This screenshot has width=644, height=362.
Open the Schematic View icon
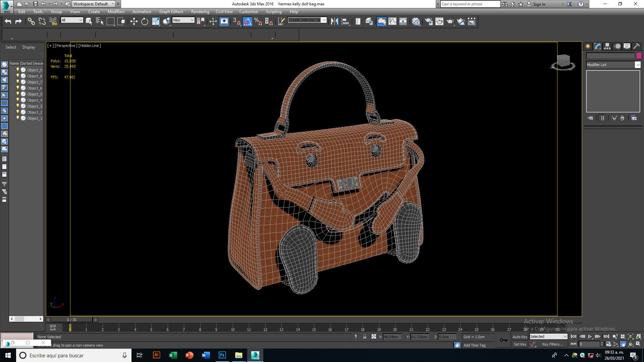tap(403, 21)
